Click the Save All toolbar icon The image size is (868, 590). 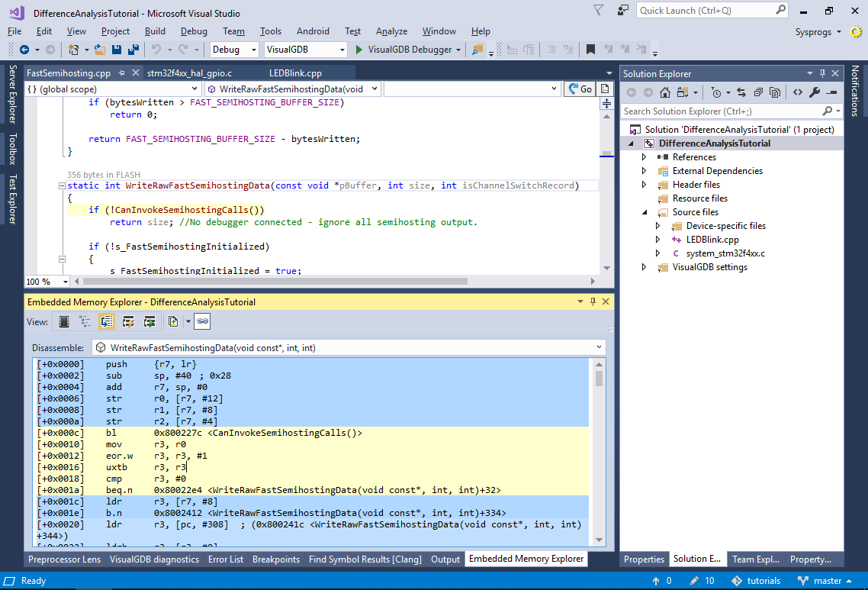(133, 50)
